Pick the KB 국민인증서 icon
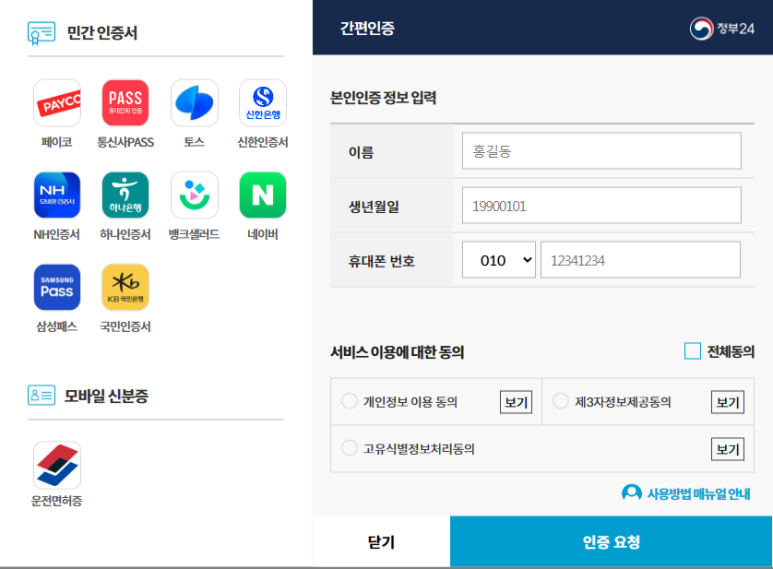 [x=125, y=287]
